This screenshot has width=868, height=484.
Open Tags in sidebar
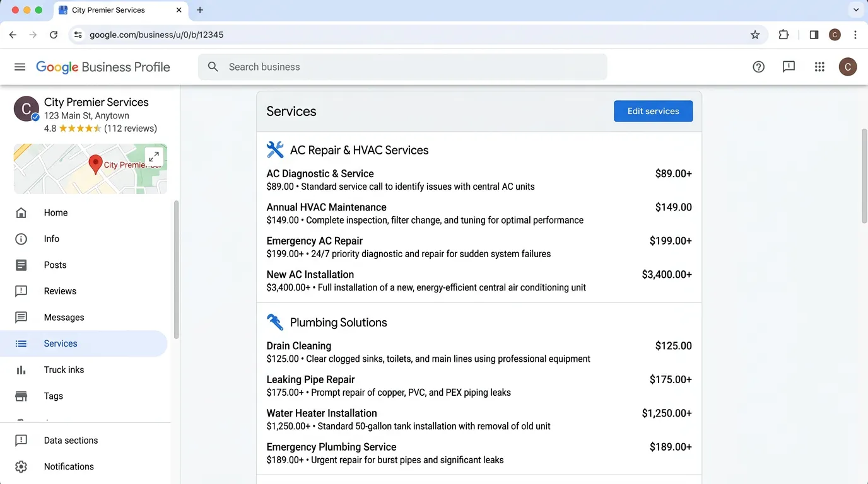point(84,396)
